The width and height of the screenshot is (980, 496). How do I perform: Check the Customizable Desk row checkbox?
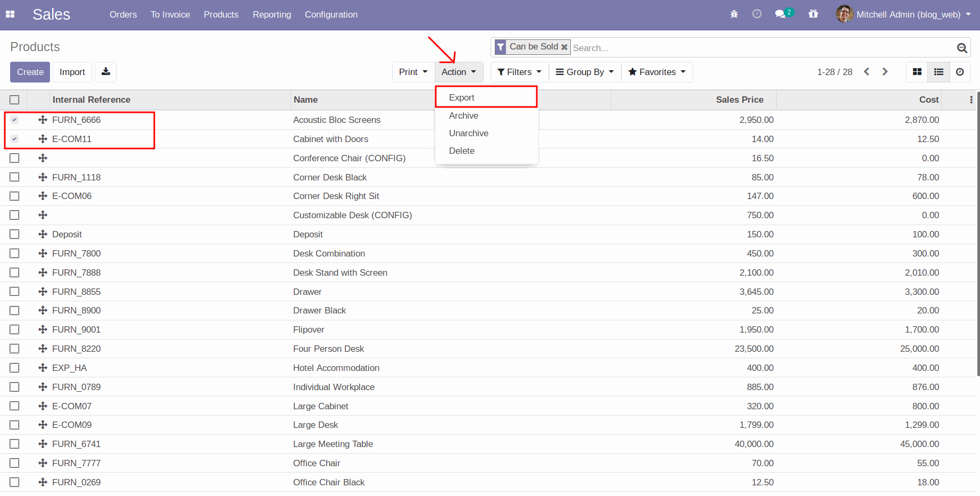pos(14,215)
